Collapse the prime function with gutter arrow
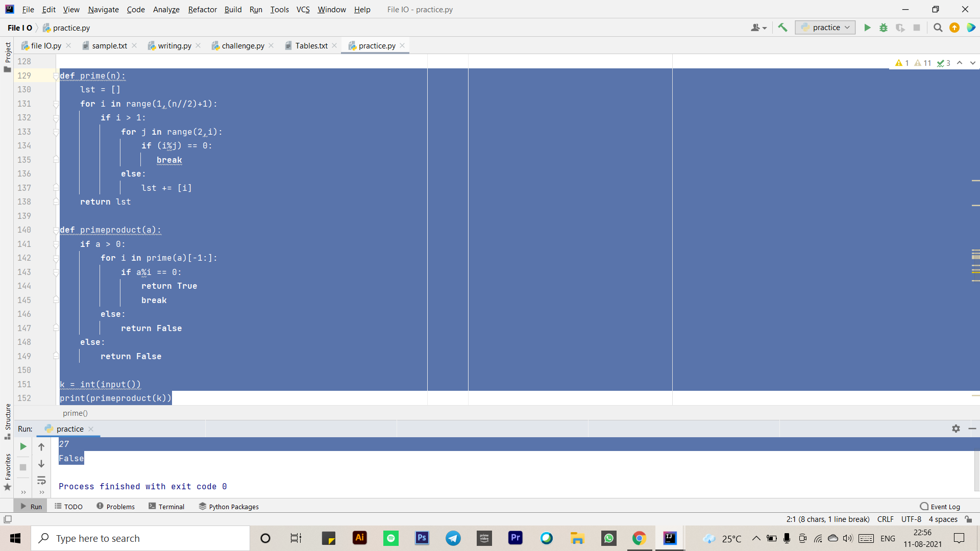Image resolution: width=980 pixels, height=551 pixels. [x=56, y=76]
